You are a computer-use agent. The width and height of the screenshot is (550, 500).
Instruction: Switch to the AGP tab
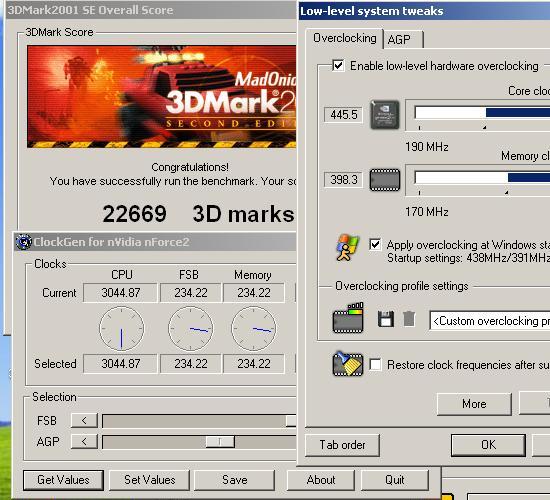click(x=403, y=40)
